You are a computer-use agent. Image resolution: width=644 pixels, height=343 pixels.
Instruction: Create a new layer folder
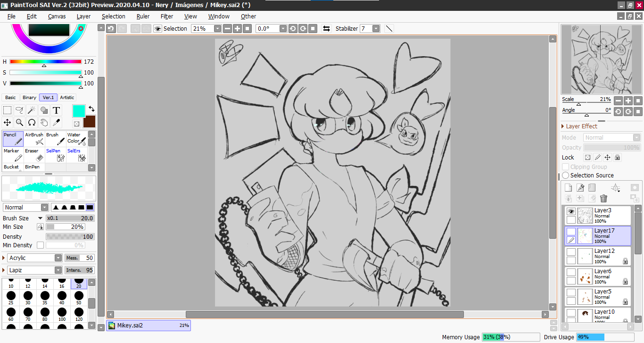tap(592, 188)
